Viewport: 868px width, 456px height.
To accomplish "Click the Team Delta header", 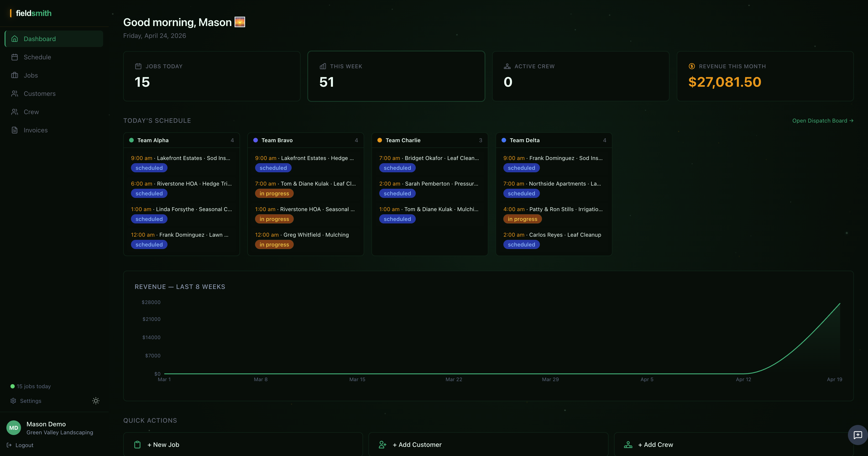I will tap(554, 140).
